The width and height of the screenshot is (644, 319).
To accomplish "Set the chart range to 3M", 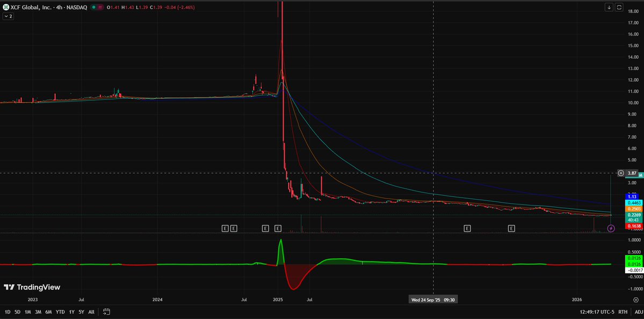I will click(38, 312).
